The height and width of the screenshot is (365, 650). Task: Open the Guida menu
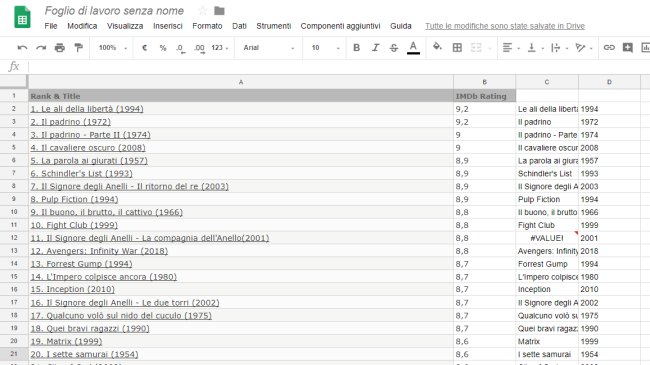tap(401, 26)
